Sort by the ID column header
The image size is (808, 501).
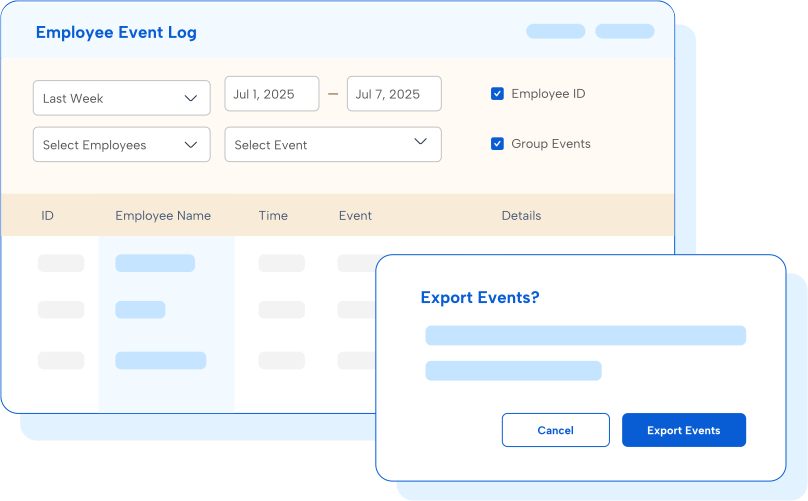(47, 215)
